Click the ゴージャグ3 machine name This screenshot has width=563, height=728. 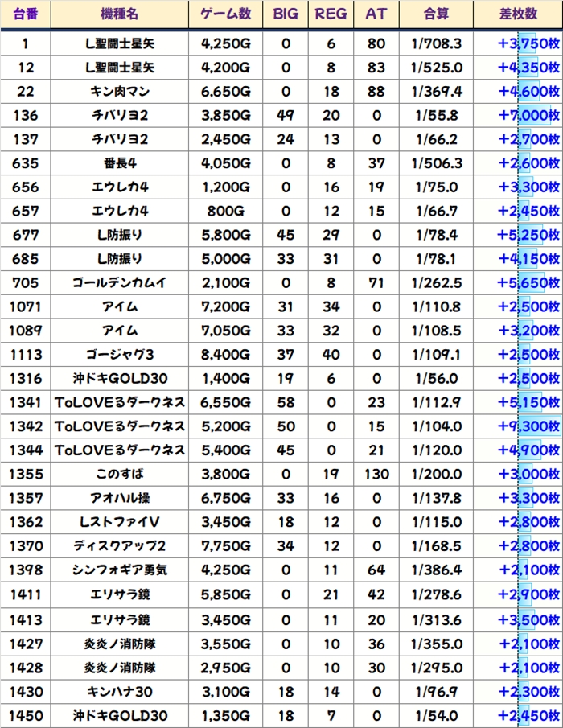point(120,354)
